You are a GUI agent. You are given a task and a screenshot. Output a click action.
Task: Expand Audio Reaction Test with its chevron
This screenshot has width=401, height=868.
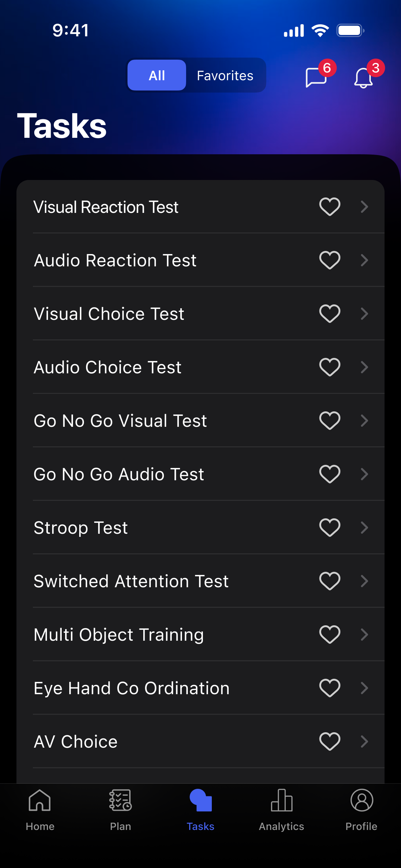(x=364, y=260)
